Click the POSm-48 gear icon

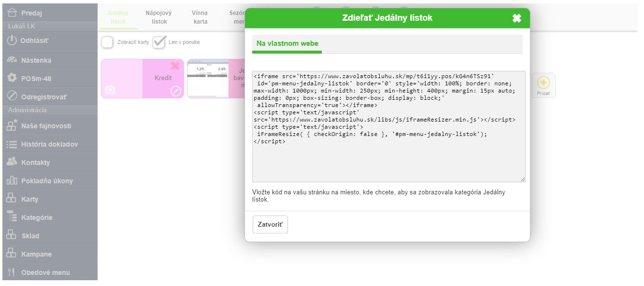pyautogui.click(x=12, y=78)
